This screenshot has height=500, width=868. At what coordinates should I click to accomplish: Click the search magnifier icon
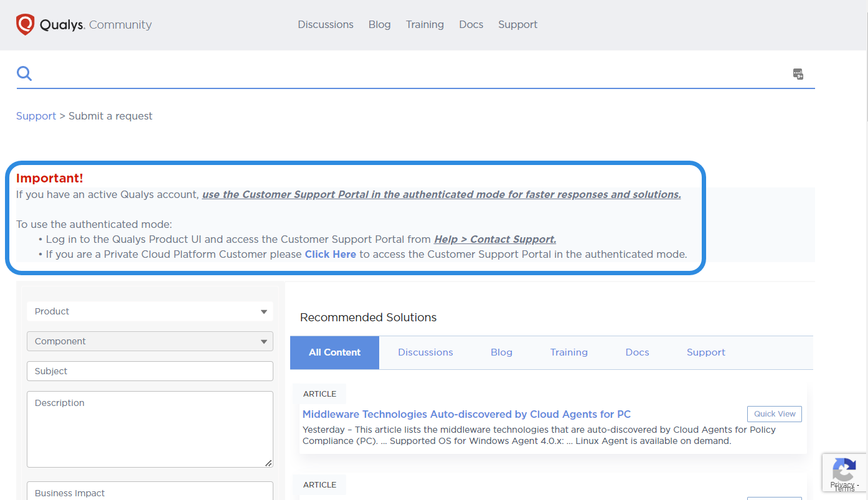tap(24, 73)
